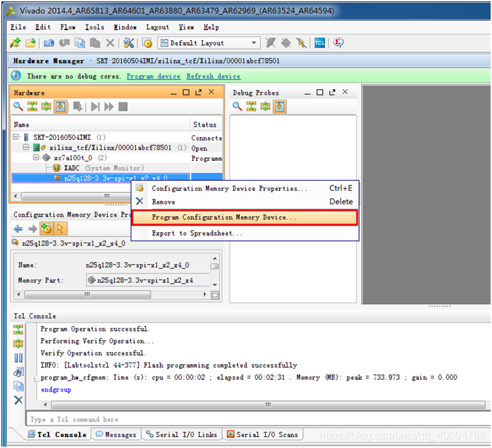Screen dimensions: 492x448
Task: Switch to the Serial I/O Scans tab
Action: 262,434
